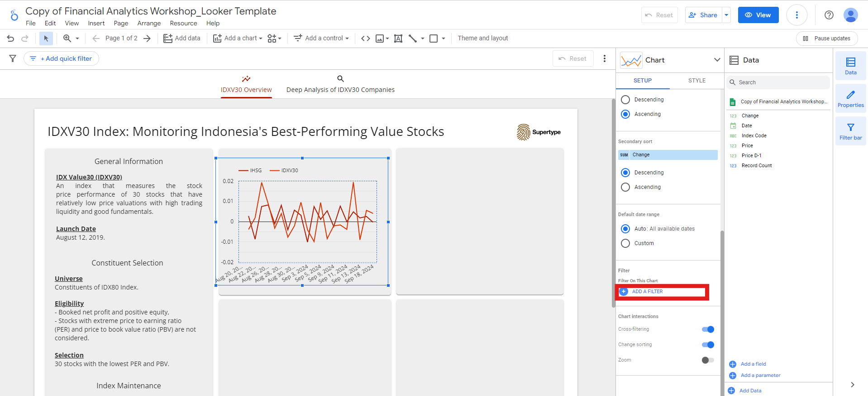Go to next page arrow
Screen dimensions: 868x396
(147, 39)
